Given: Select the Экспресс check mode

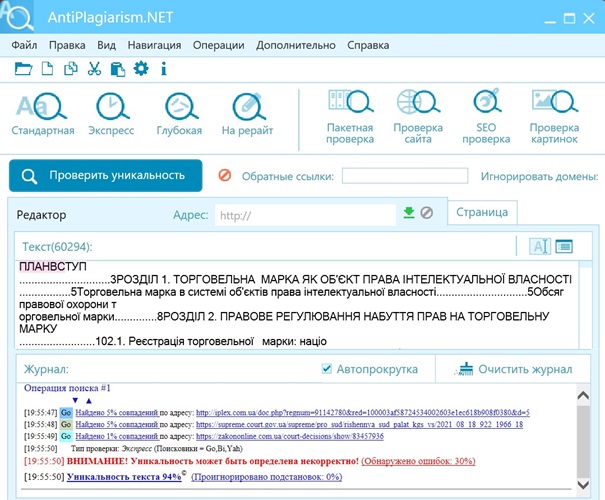Looking at the screenshot, I should click(111, 115).
